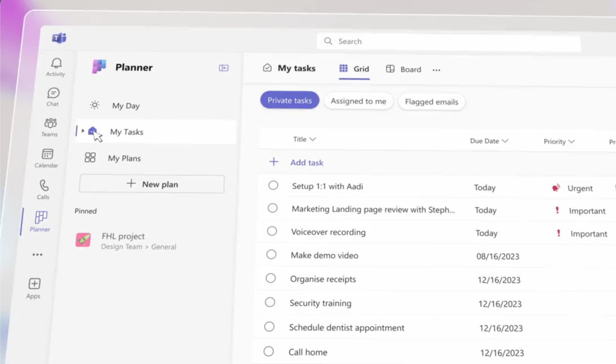Open the Priority column dropdown
The width and height of the screenshot is (616, 364).
coord(571,142)
